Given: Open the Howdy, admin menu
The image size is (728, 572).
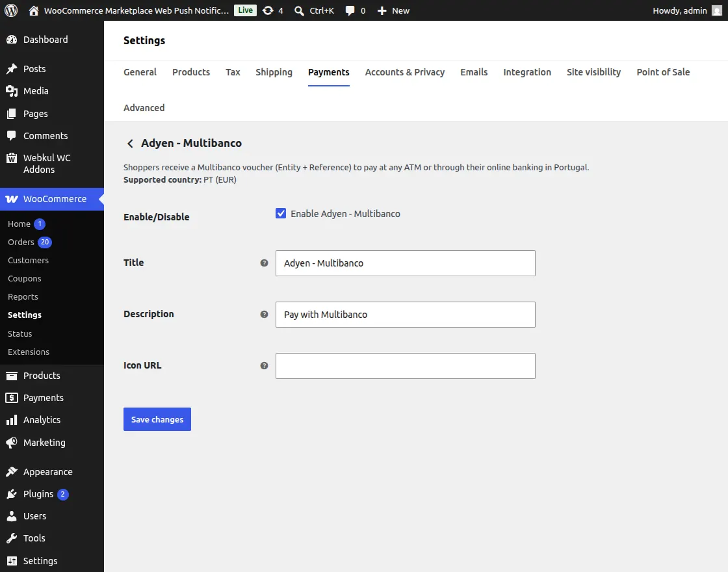Looking at the screenshot, I should coord(687,10).
